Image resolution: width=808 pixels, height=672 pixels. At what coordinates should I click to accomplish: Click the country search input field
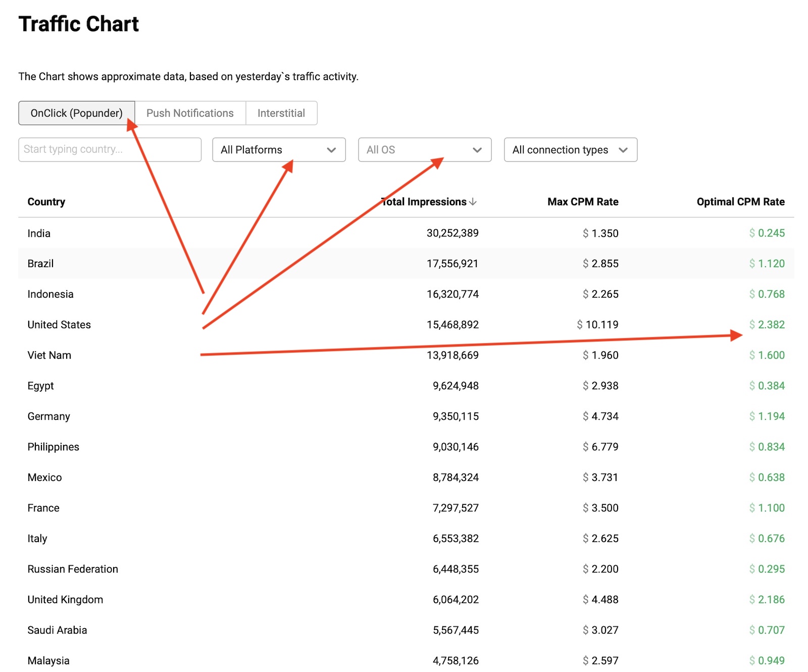tap(110, 150)
